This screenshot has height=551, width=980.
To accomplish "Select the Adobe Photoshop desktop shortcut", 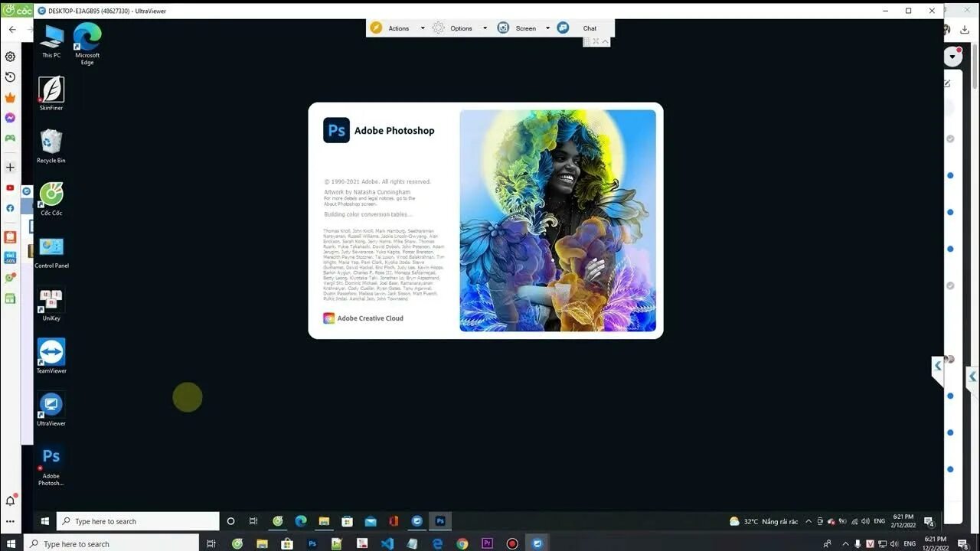I will pyautogui.click(x=51, y=465).
